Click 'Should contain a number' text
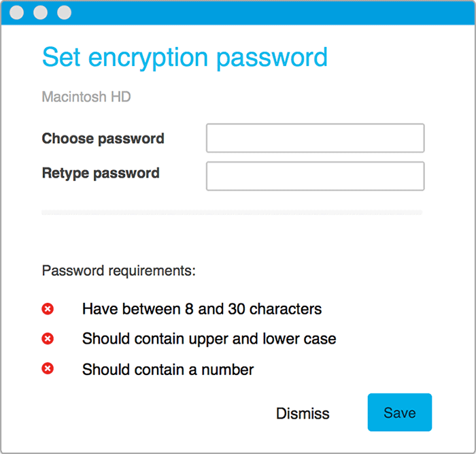Image resolution: width=476 pixels, height=454 pixels. [168, 370]
